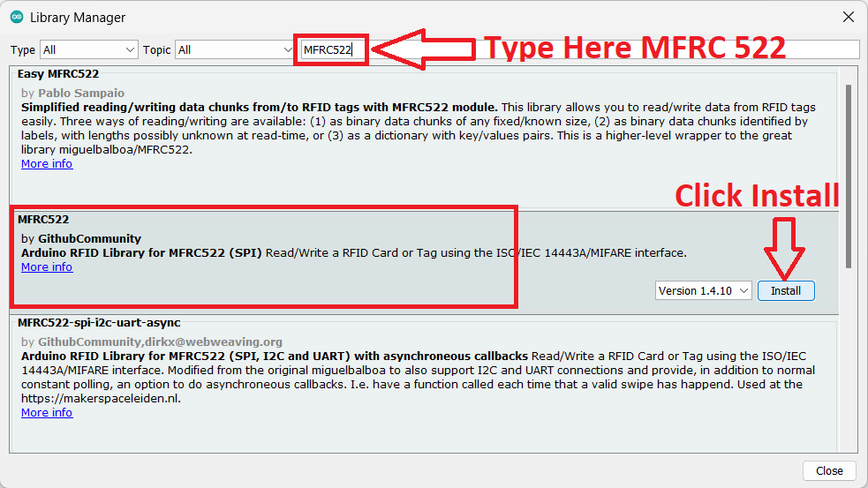Select the MFRC522-spi-i2c-uart-async library title
Viewport: 868px width, 488px height.
pyautogui.click(x=99, y=323)
